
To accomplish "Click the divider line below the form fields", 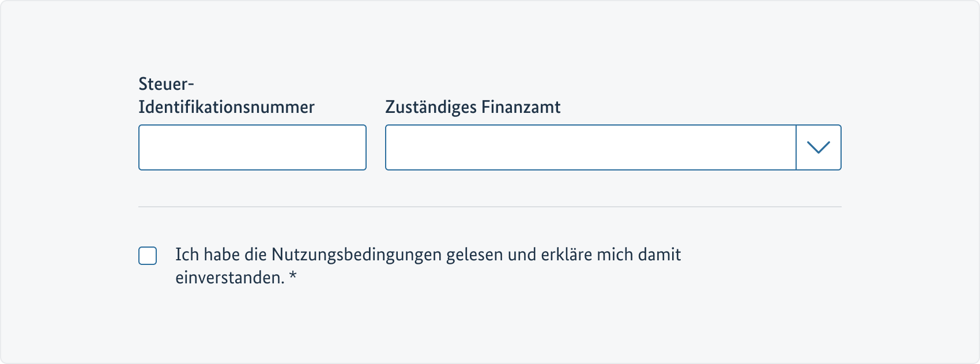I will point(489,206).
